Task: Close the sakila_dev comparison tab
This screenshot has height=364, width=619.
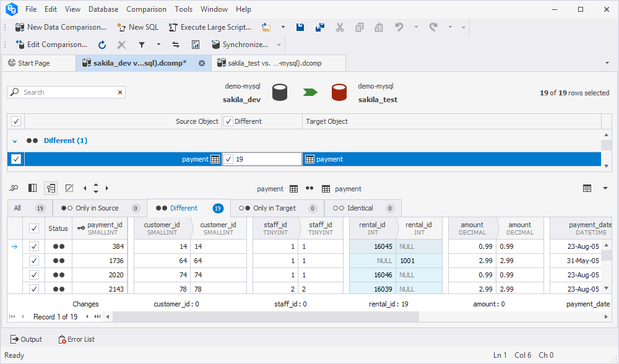Action: tap(202, 63)
